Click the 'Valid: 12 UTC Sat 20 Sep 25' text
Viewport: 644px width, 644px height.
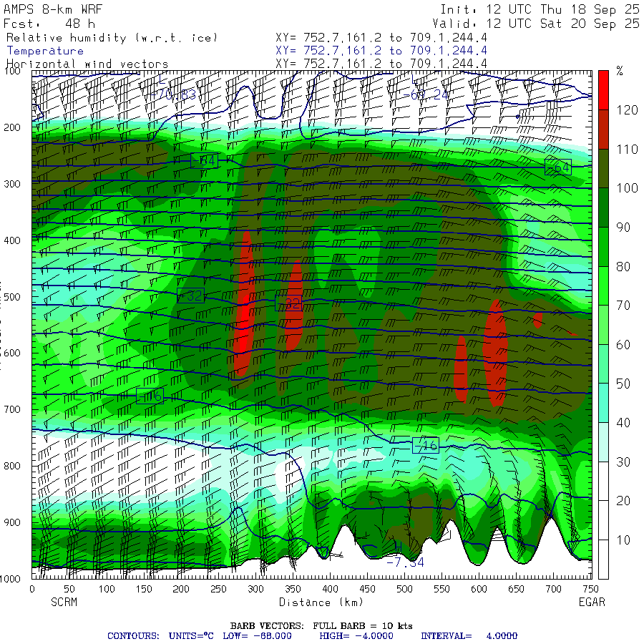coord(536,24)
